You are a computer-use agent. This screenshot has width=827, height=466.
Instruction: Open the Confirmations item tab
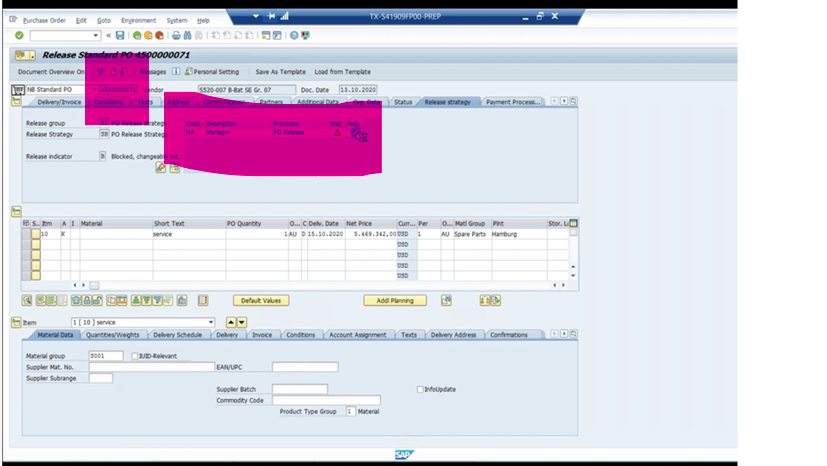(509, 335)
